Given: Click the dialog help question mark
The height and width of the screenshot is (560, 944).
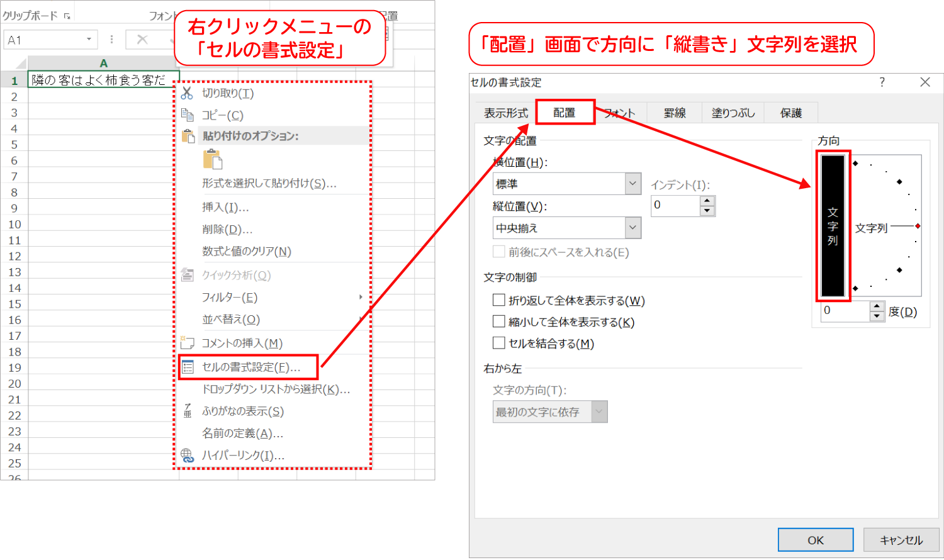Looking at the screenshot, I should click(882, 82).
